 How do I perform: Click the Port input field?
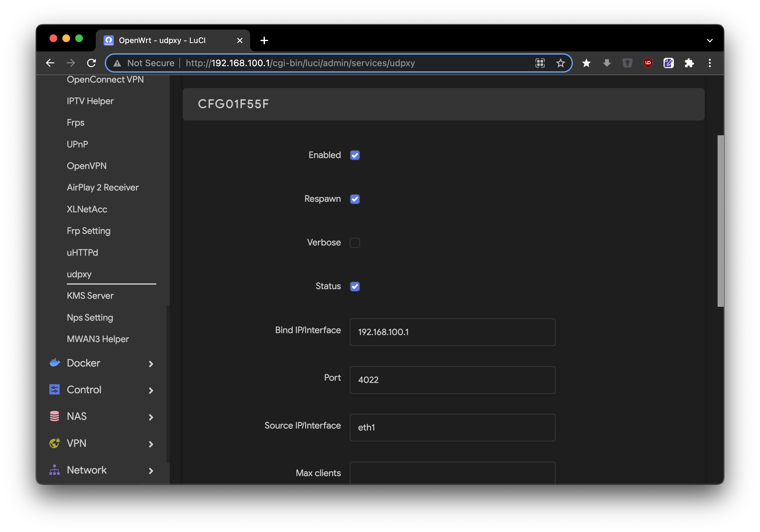(453, 379)
